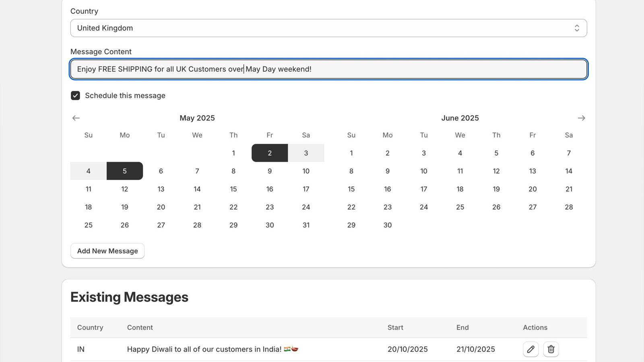
Task: Click the Message Content text field
Action: pyautogui.click(x=328, y=69)
